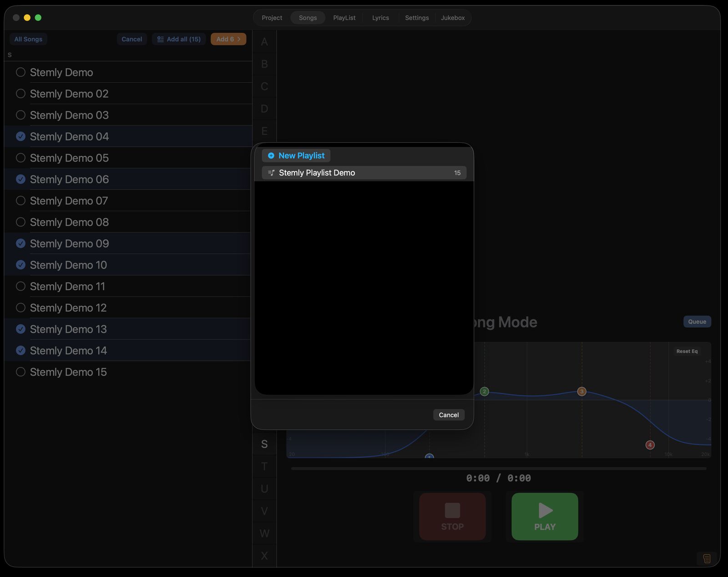Screen dimensions: 728x577
Task: Hit the green PLAY button
Action: pyautogui.click(x=545, y=517)
